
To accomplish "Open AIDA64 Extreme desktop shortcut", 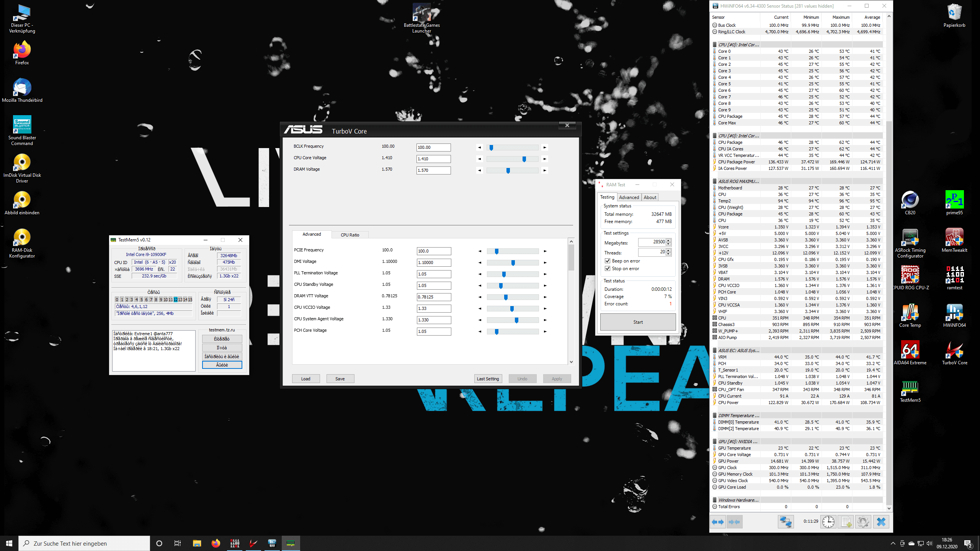I will (x=910, y=353).
